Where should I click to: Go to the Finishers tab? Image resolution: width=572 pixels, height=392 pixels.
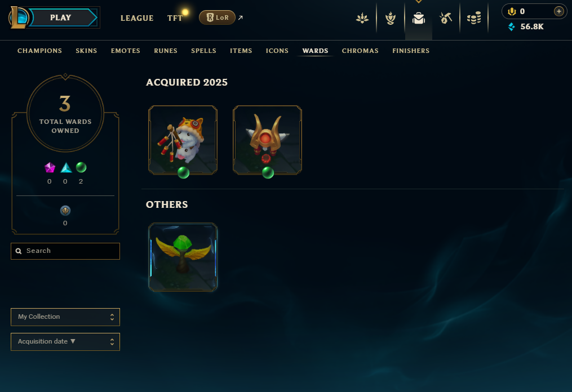(411, 51)
